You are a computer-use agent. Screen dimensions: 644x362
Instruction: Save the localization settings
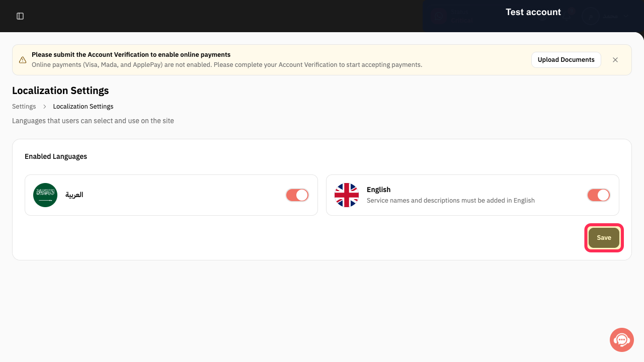[x=604, y=238]
